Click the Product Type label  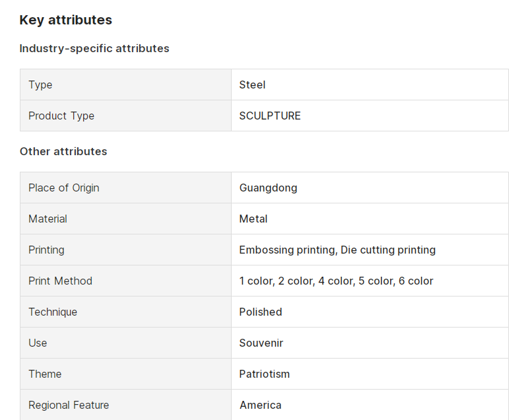coord(61,116)
